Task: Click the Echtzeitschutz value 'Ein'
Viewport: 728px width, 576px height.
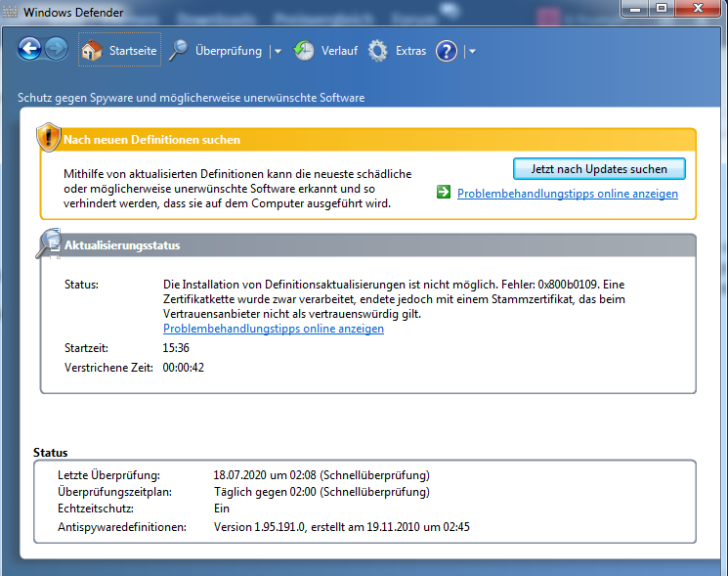Action: point(222,509)
